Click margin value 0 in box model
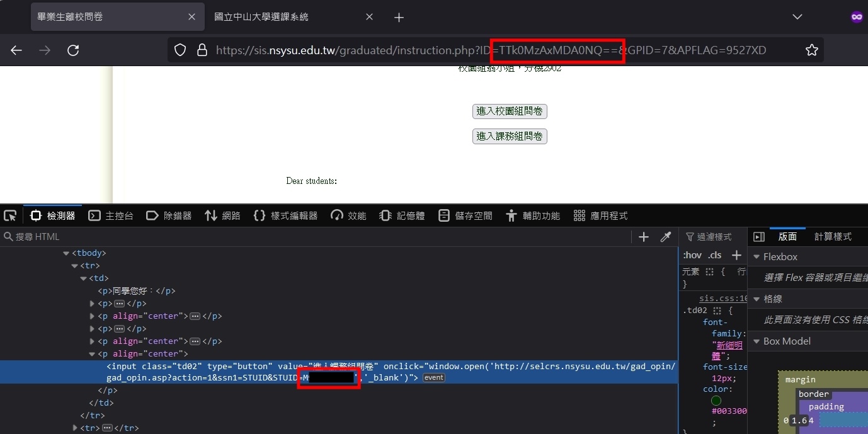The image size is (868, 434). pos(785,421)
